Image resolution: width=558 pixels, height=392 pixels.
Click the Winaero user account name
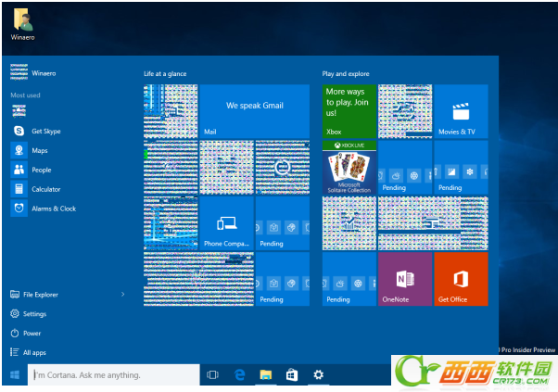44,73
